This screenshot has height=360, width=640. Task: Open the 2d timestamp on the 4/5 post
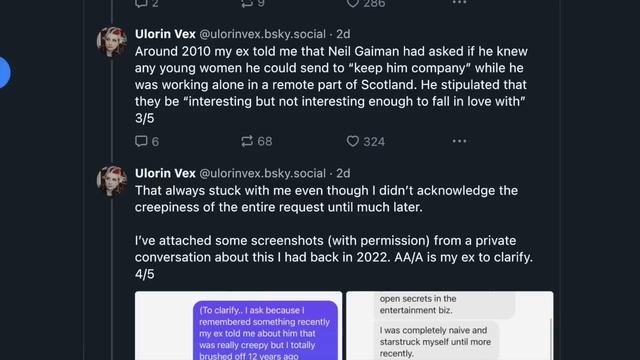(x=343, y=173)
